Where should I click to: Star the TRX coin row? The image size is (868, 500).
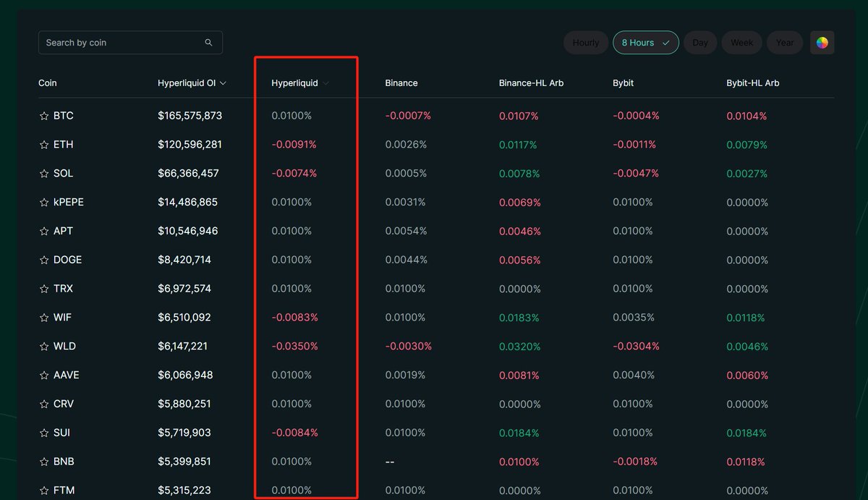43,289
